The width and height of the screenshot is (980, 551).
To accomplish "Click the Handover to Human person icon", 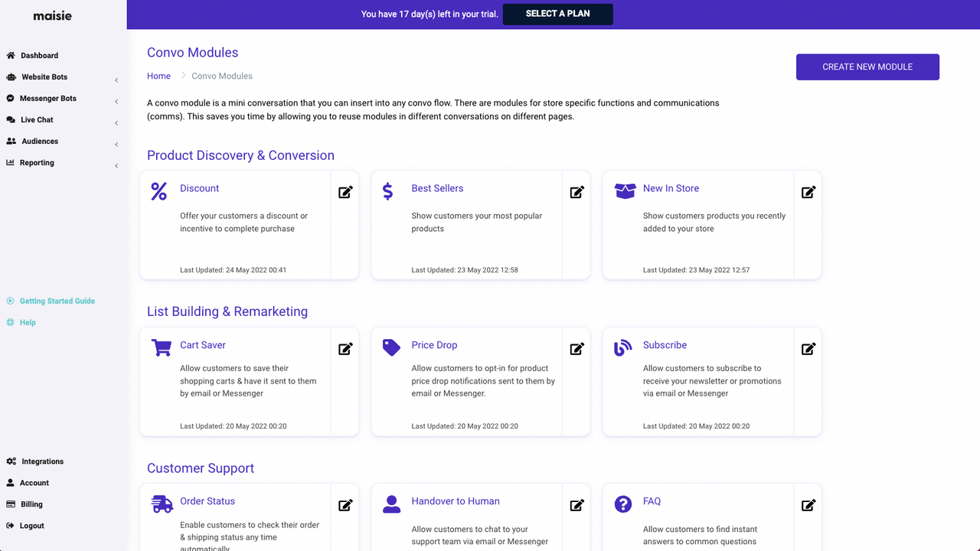I will [391, 504].
